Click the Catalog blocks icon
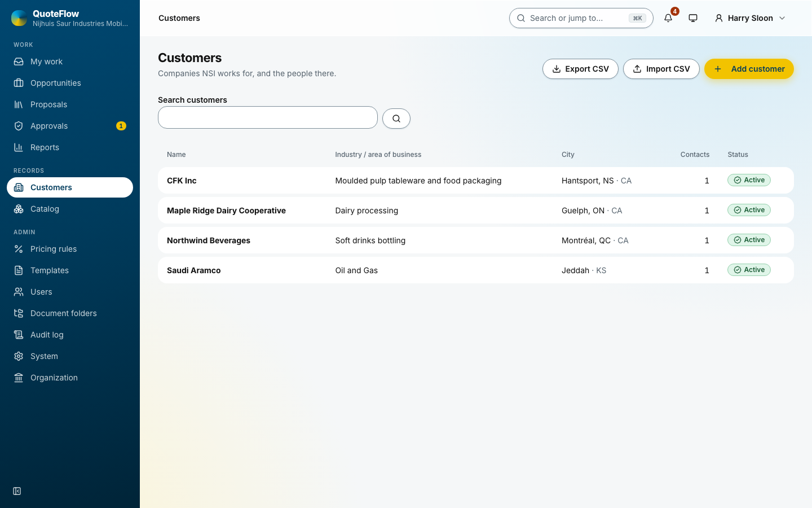The height and width of the screenshot is (508, 812). 19,209
